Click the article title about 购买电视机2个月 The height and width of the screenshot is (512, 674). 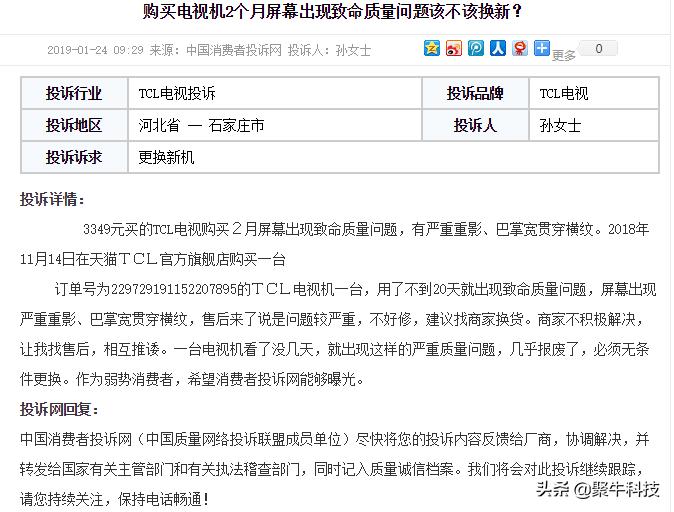pos(332,12)
